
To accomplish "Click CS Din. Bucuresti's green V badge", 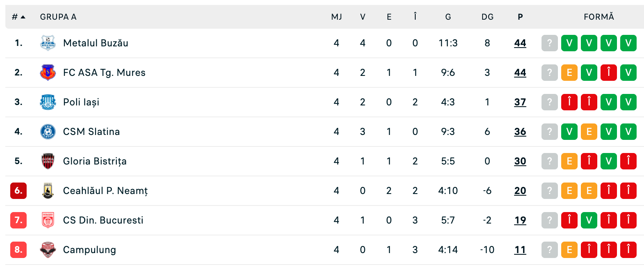I will (589, 220).
